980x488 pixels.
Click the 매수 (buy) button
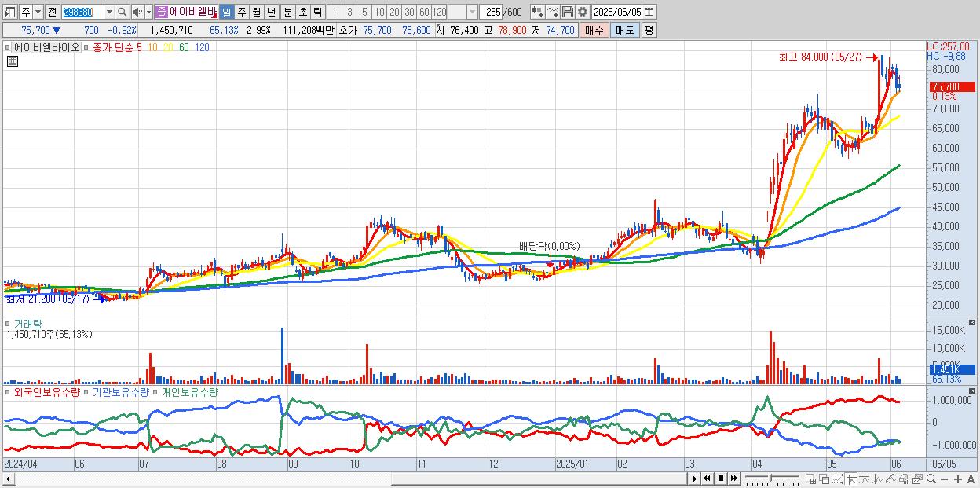tap(594, 30)
